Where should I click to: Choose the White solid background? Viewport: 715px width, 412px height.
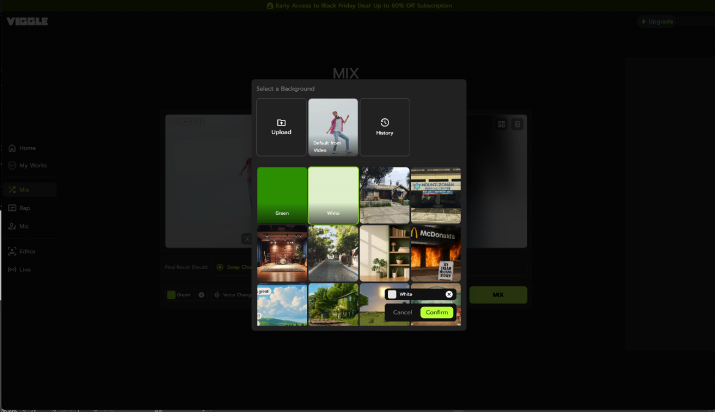(333, 194)
